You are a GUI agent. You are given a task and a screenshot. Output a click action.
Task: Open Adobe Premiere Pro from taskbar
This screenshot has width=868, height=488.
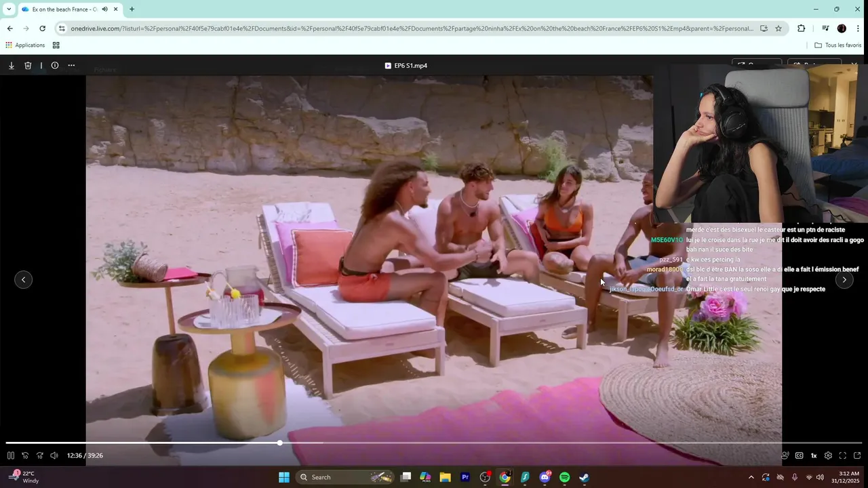click(x=465, y=477)
